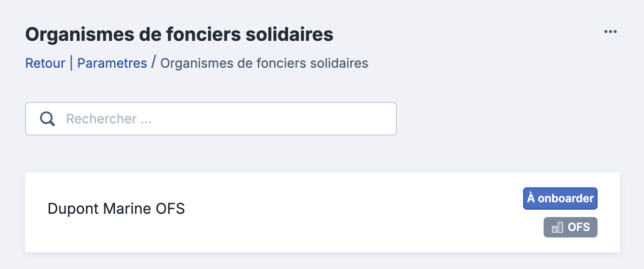The width and height of the screenshot is (644, 269).
Task: Click the word onboarder in the blue badge
Action: click(565, 199)
